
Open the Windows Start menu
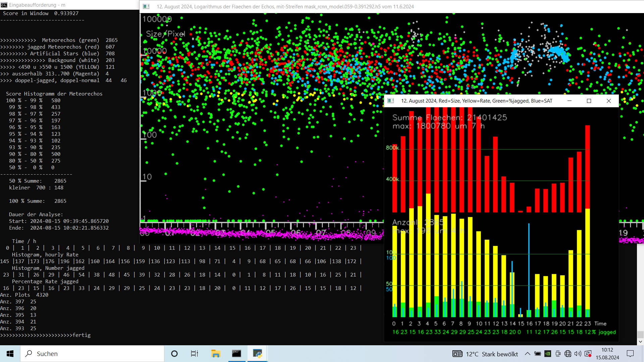click(10, 354)
